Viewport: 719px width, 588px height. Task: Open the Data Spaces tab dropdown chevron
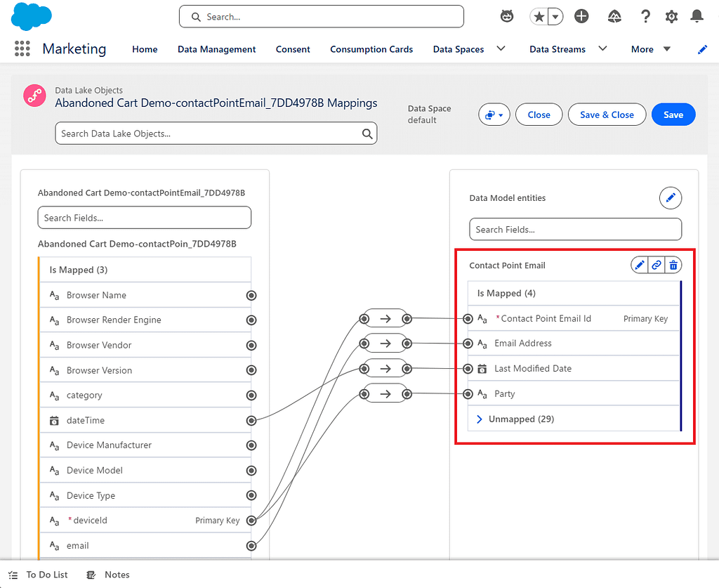pos(501,48)
